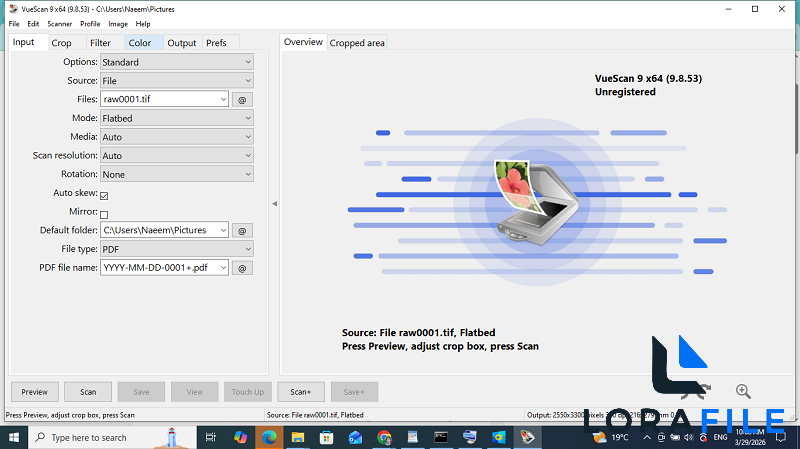The image size is (800, 449).
Task: Click the ENG language indicator
Action: coord(720,437)
